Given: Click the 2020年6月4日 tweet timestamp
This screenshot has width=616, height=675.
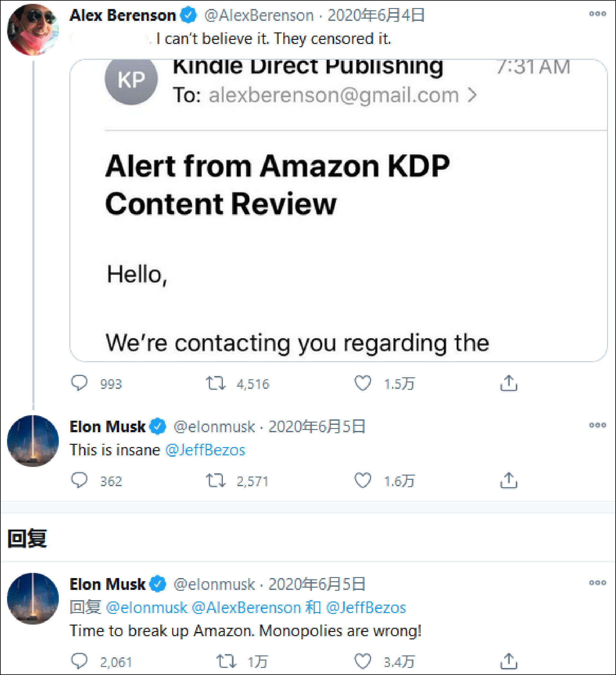Looking at the screenshot, I should point(376,15).
